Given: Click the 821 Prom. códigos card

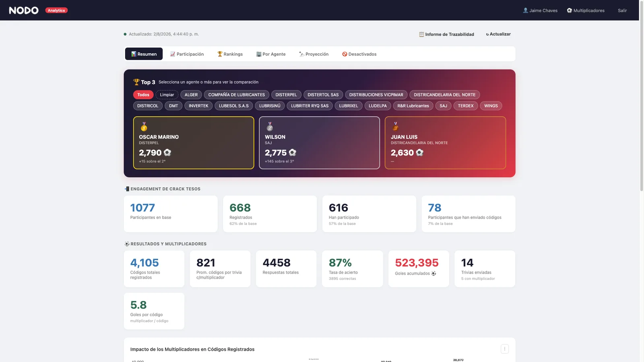Looking at the screenshot, I should coord(220,269).
